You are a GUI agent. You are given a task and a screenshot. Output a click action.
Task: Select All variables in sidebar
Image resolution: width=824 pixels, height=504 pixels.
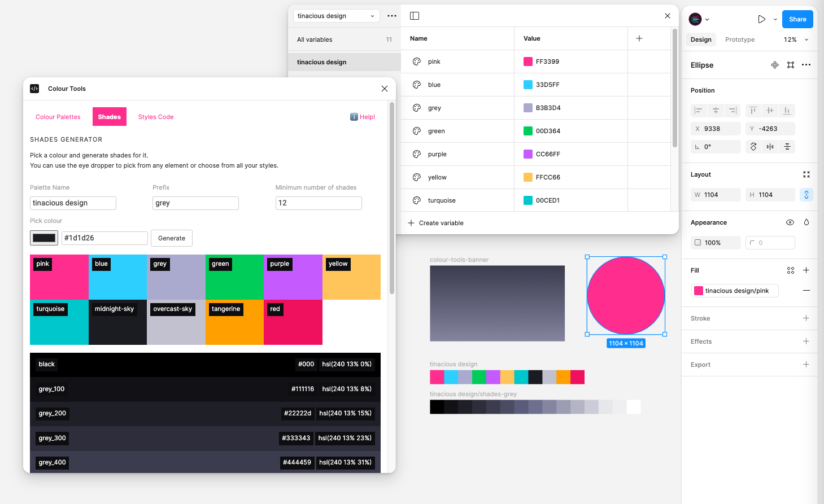pyautogui.click(x=345, y=40)
